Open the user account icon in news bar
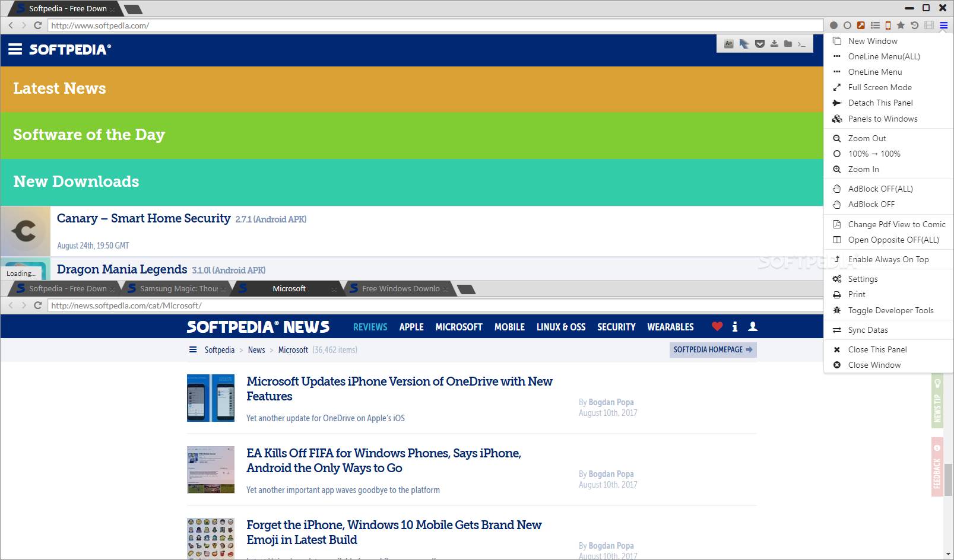This screenshot has width=954, height=560. [753, 326]
